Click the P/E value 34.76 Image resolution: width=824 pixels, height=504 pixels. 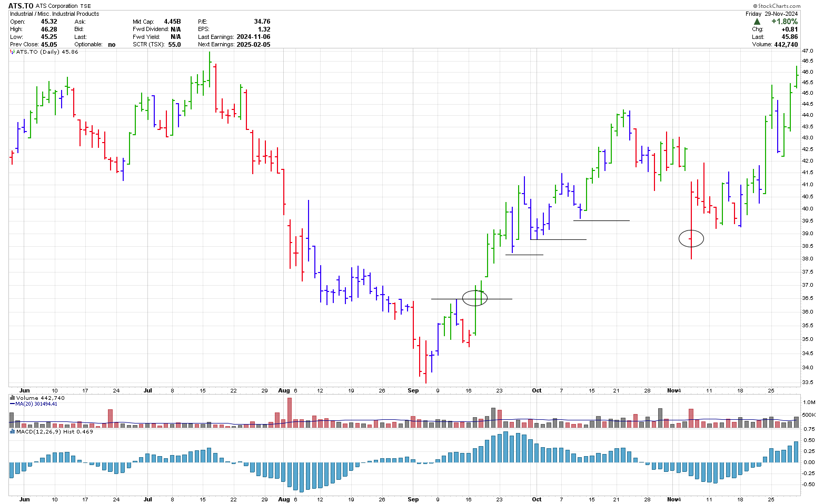262,22
